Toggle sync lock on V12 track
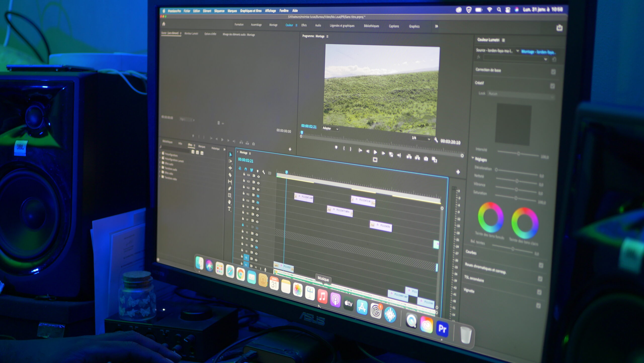Viewport: 644px width, 363px height. point(253,189)
